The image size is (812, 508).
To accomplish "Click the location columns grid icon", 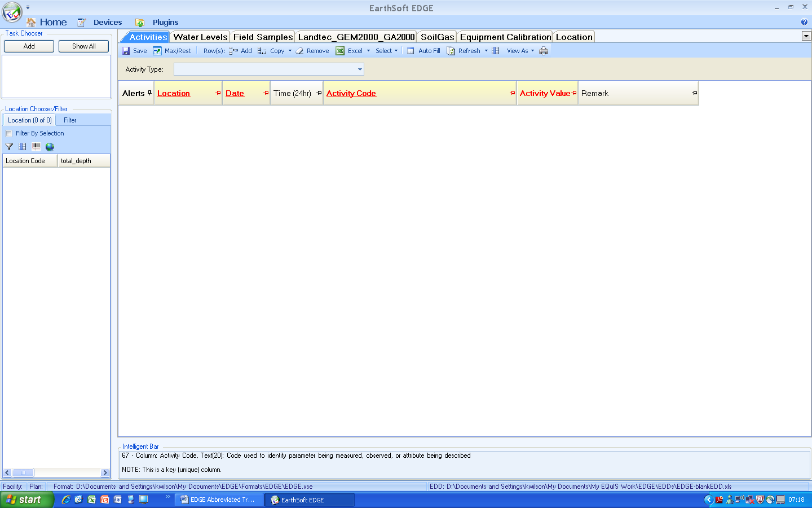I will [x=23, y=147].
